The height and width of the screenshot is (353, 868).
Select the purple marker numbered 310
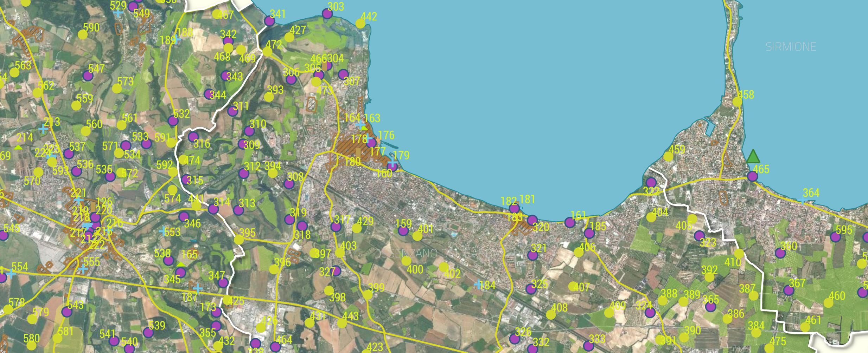(x=249, y=131)
